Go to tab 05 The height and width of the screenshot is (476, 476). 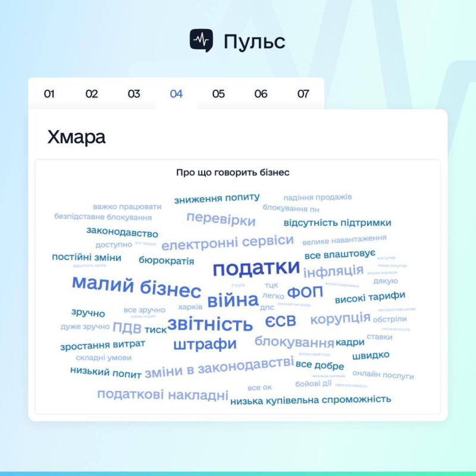[x=218, y=94]
